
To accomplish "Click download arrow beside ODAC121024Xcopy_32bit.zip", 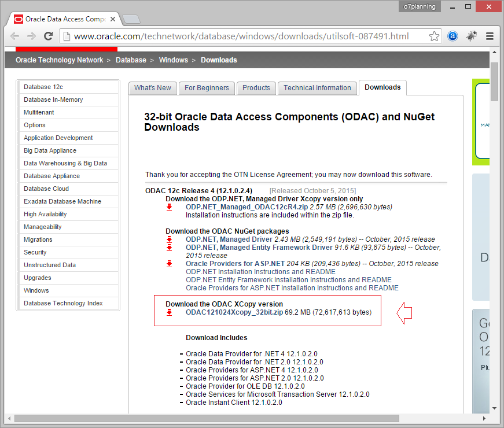I will [x=170, y=312].
